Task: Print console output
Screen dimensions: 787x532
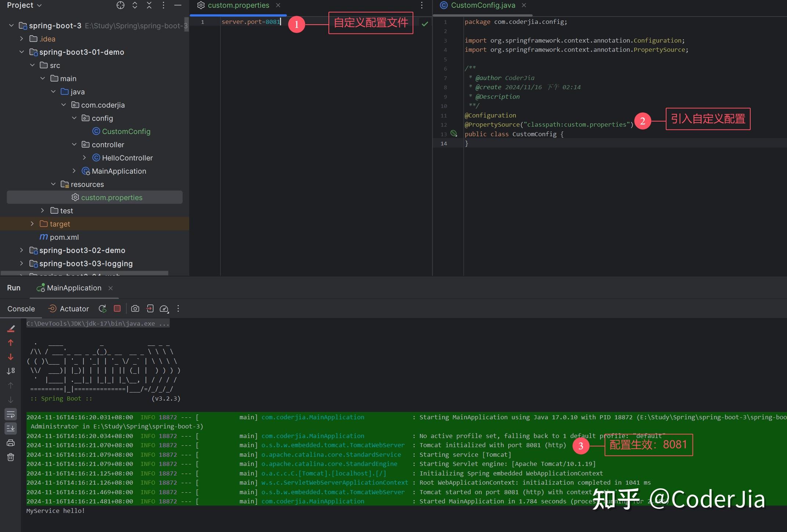Action: [x=11, y=443]
